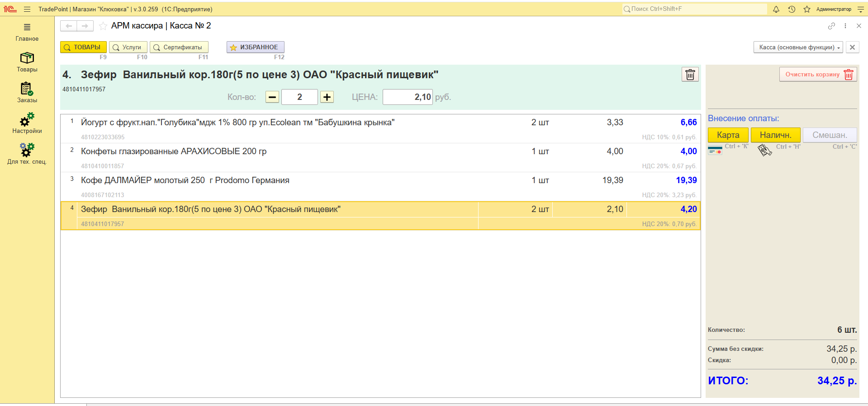Viewport: 868px width, 406px height.
Task: Open Настройки from the sidebar
Action: pos(27,123)
